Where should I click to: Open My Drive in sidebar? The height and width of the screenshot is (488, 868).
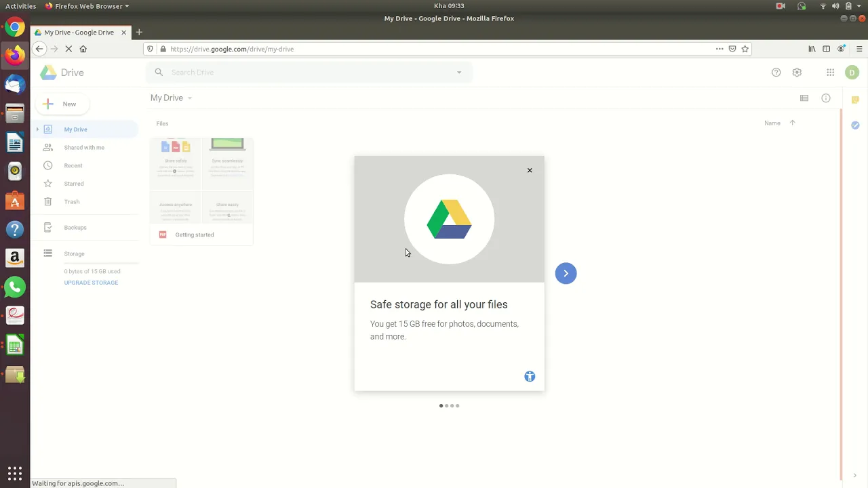[x=75, y=129]
